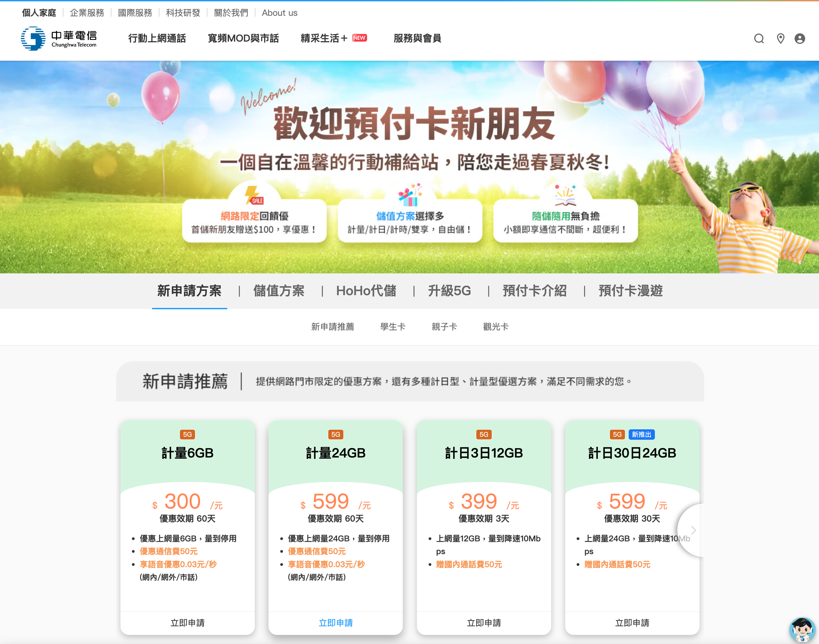Viewport: 819px width, 644px height.
Task: Click 優惠上網量6GB，量到停用 bullet
Action: tap(188, 538)
